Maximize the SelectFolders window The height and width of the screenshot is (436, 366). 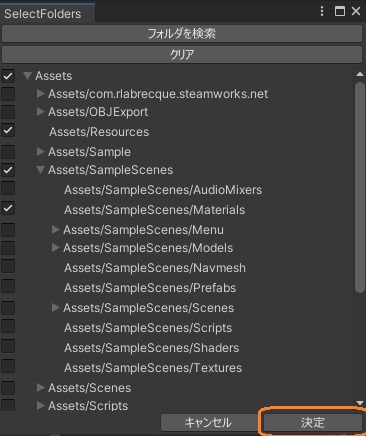340,11
